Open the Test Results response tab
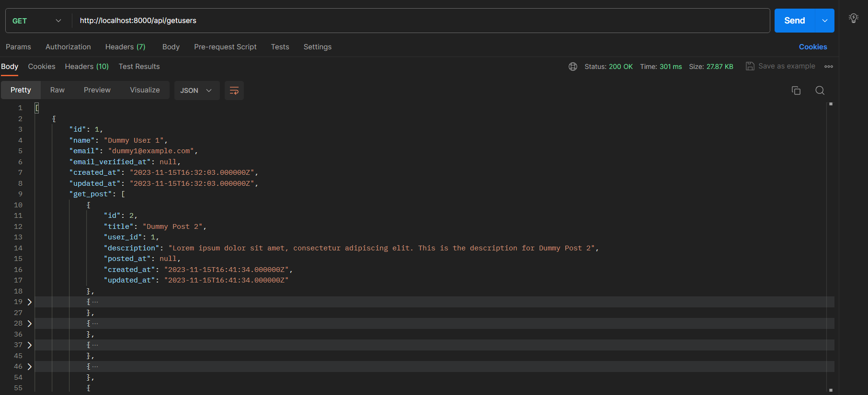The height and width of the screenshot is (395, 868). pos(139,67)
